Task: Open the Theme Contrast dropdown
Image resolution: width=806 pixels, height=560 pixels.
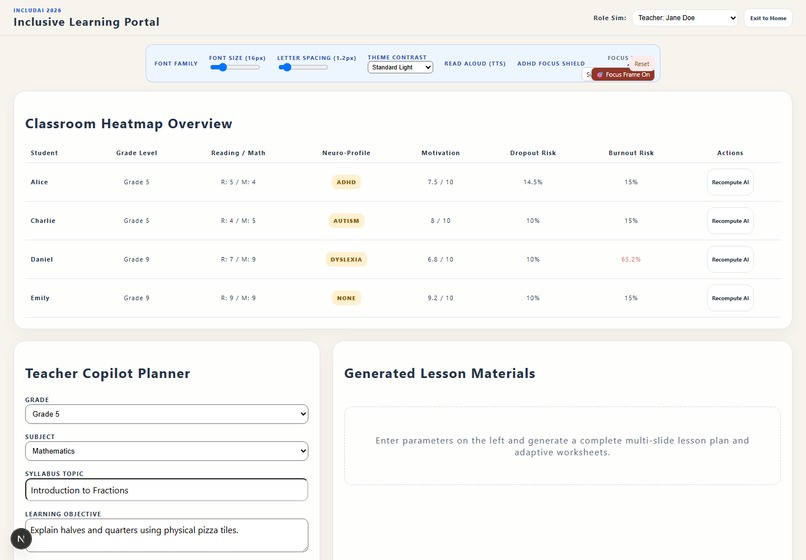Action: click(400, 67)
